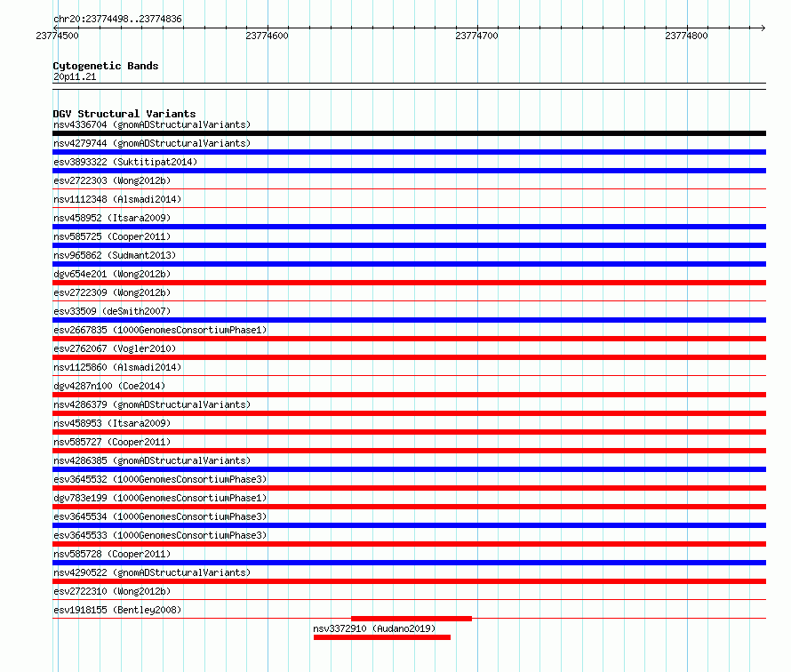Screen dimensions: 791x672
Task: Click ruler position 23774800
Action: 687,36
